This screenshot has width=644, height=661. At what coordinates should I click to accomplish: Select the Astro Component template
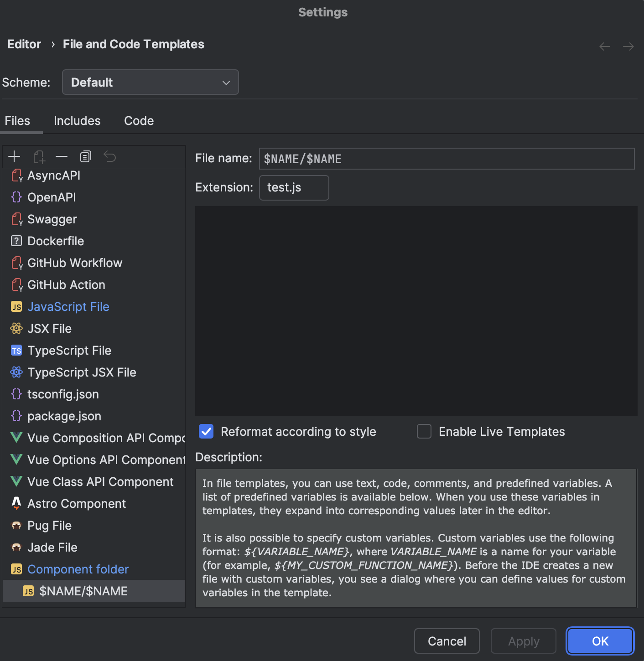click(x=93, y=503)
